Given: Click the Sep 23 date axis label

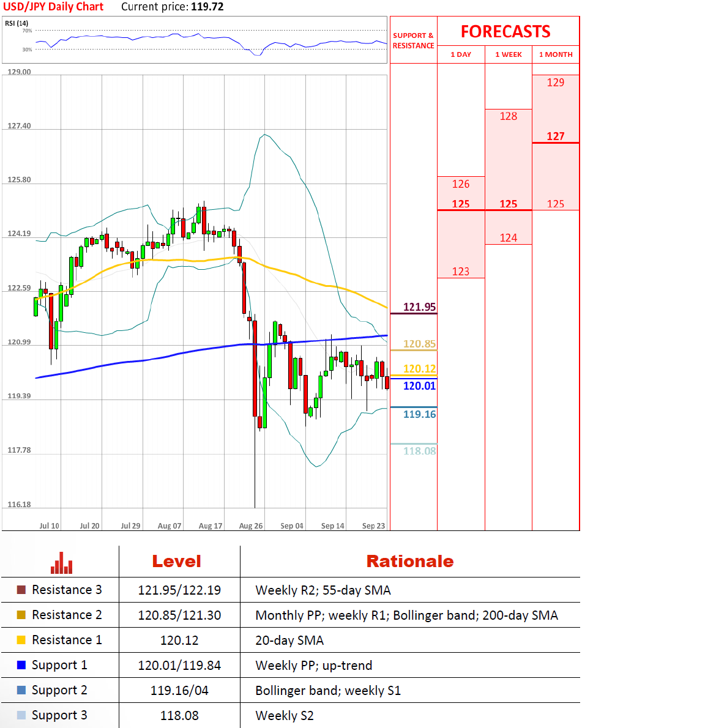Looking at the screenshot, I should pos(373,526).
